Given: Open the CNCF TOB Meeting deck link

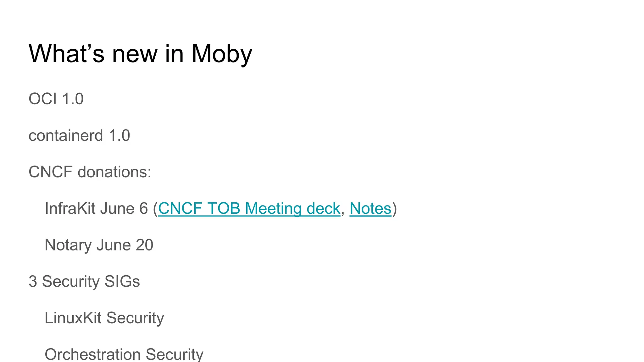Looking at the screenshot, I should tap(249, 209).
